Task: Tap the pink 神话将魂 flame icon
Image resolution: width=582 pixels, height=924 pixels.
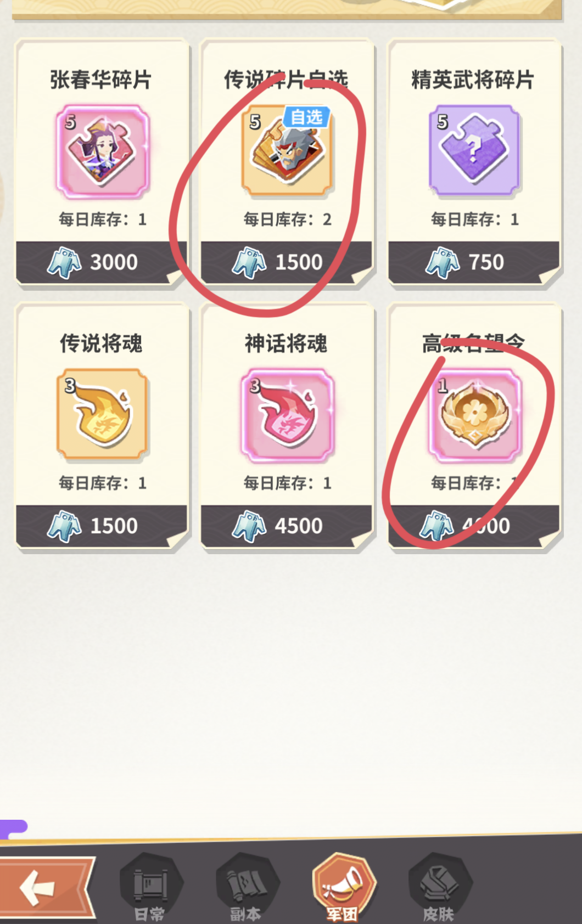Action: 287,415
